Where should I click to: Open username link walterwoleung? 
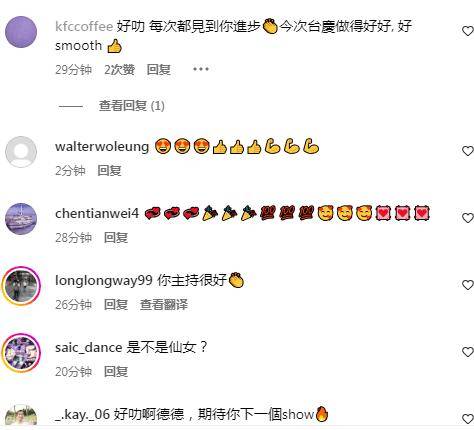pyautogui.click(x=102, y=147)
